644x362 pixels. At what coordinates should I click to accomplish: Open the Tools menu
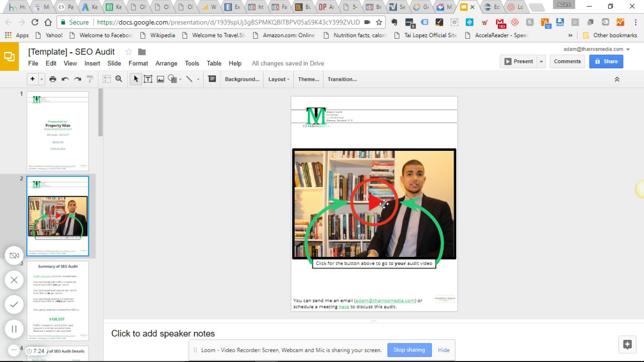click(x=192, y=63)
